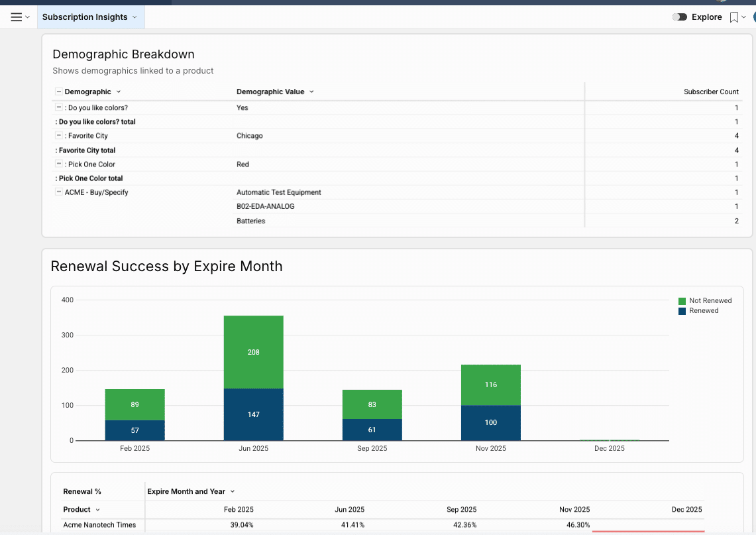Collapse the Favorite City group
Viewport: 756px width, 535px height.
(58, 136)
